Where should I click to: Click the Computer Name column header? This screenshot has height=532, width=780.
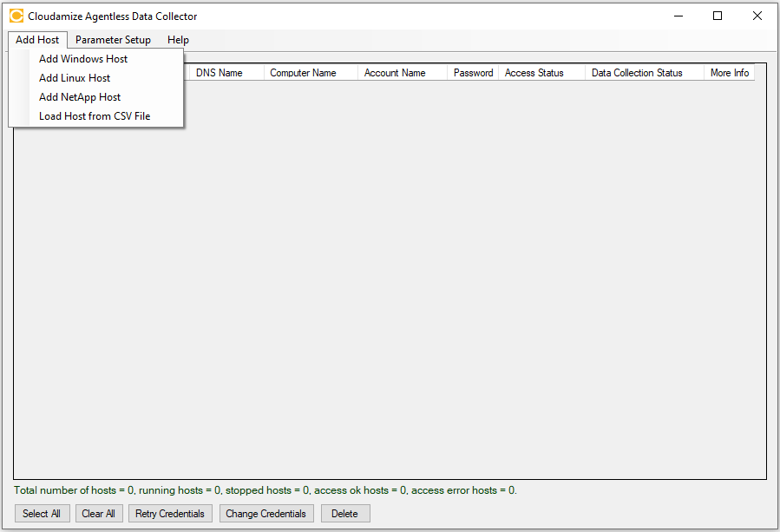(303, 73)
